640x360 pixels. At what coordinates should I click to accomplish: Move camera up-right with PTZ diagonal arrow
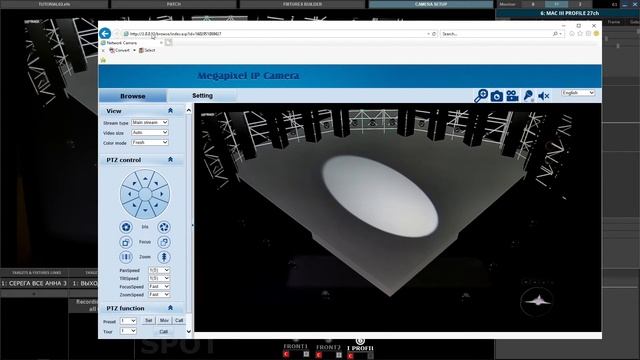point(156,183)
